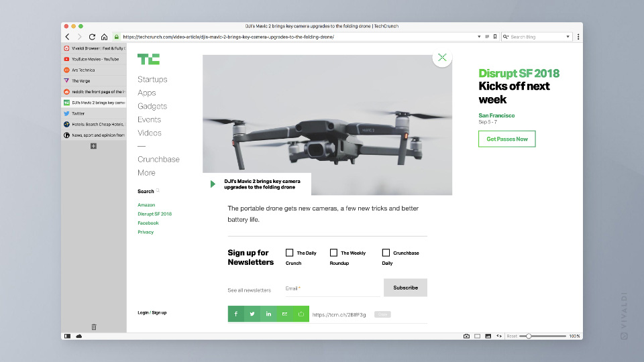Open the Amazon topic link
Viewport: 644px width, 362px height.
146,205
